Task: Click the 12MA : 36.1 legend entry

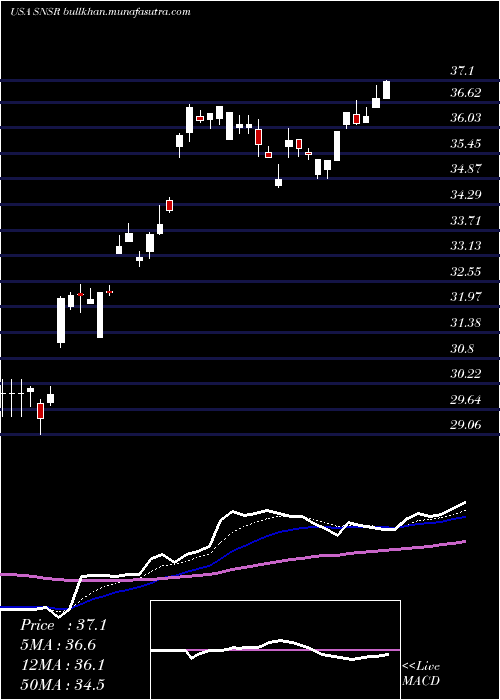Action: coord(63,665)
